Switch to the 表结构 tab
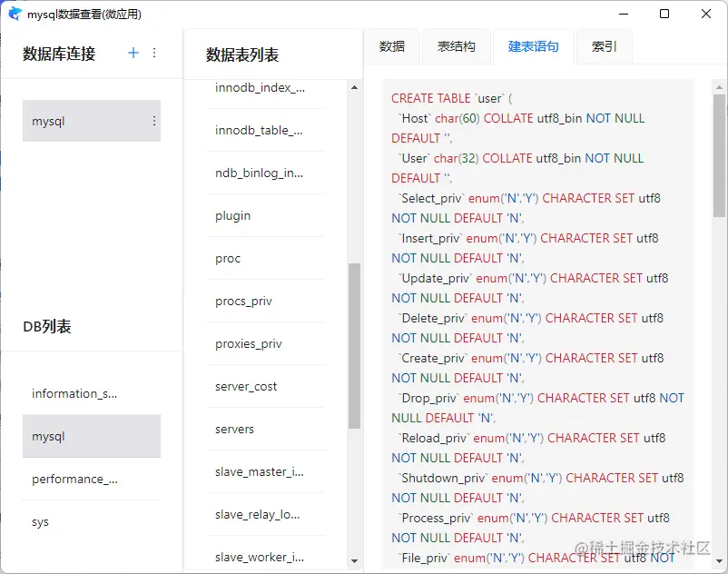 (x=457, y=46)
